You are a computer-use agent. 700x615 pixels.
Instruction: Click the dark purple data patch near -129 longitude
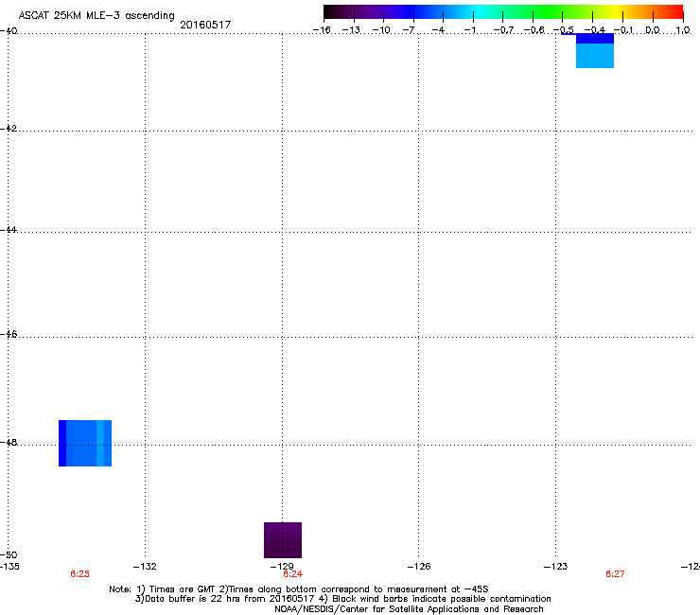283,540
